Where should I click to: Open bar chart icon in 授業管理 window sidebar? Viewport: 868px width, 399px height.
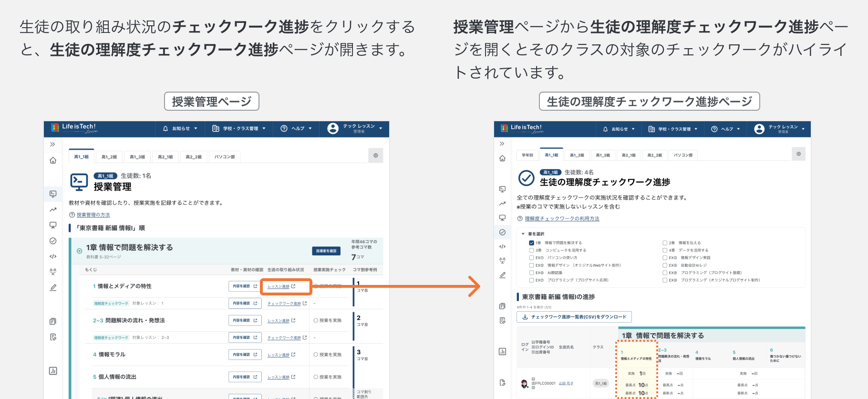point(53,371)
